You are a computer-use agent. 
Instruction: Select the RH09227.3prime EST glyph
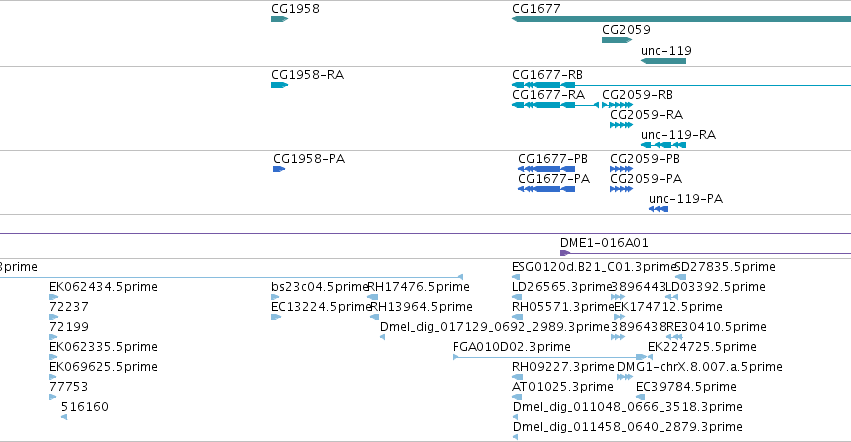coord(518,377)
